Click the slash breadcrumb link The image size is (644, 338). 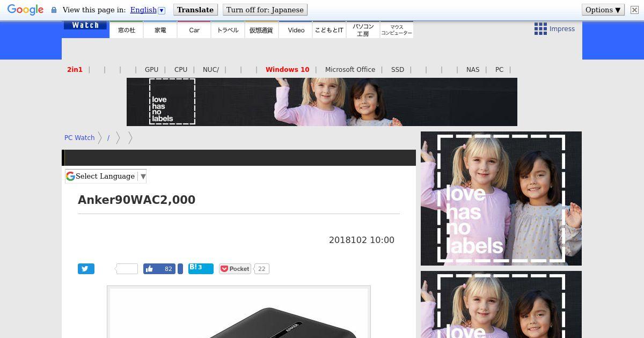coord(108,138)
